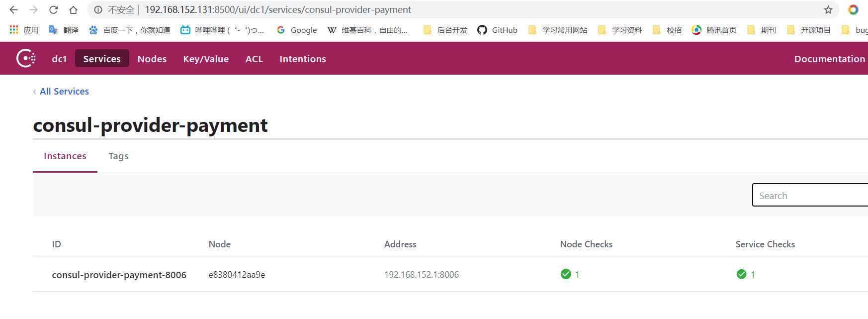The width and height of the screenshot is (868, 319).
Task: Open the Documentation link
Action: 830,59
